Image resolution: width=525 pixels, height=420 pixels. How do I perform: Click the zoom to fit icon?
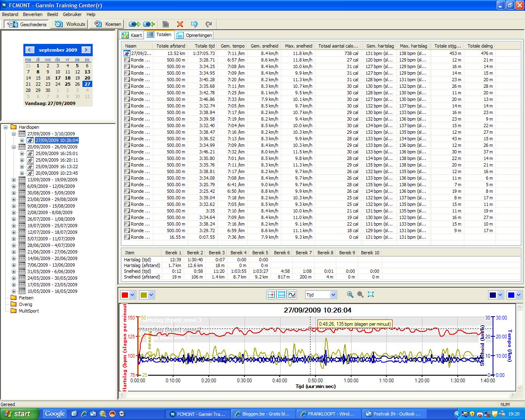pyautogui.click(x=371, y=294)
